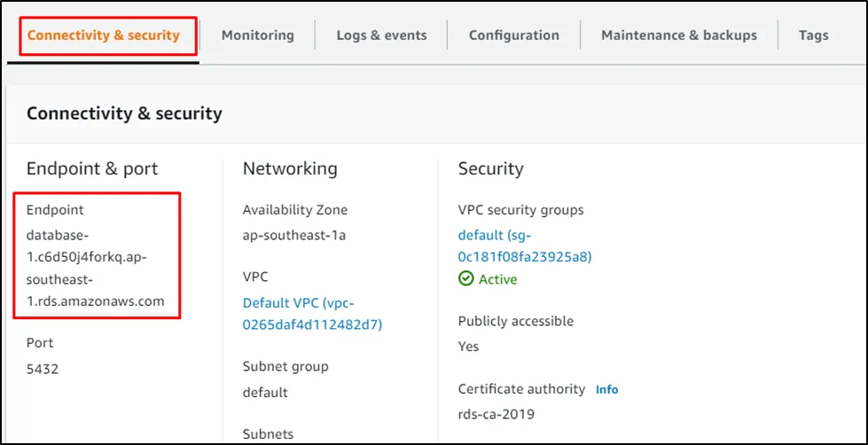The height and width of the screenshot is (445, 868).
Task: Click the Subnet group default value
Action: point(265,392)
